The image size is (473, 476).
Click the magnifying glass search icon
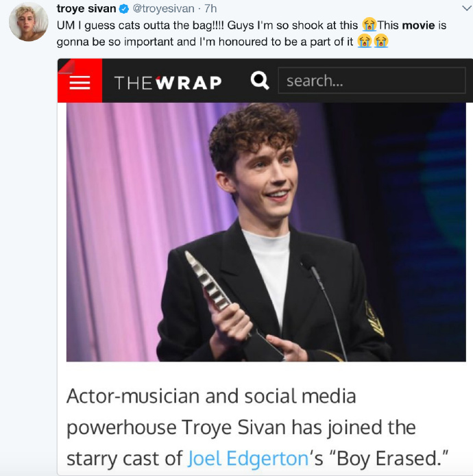(x=260, y=81)
